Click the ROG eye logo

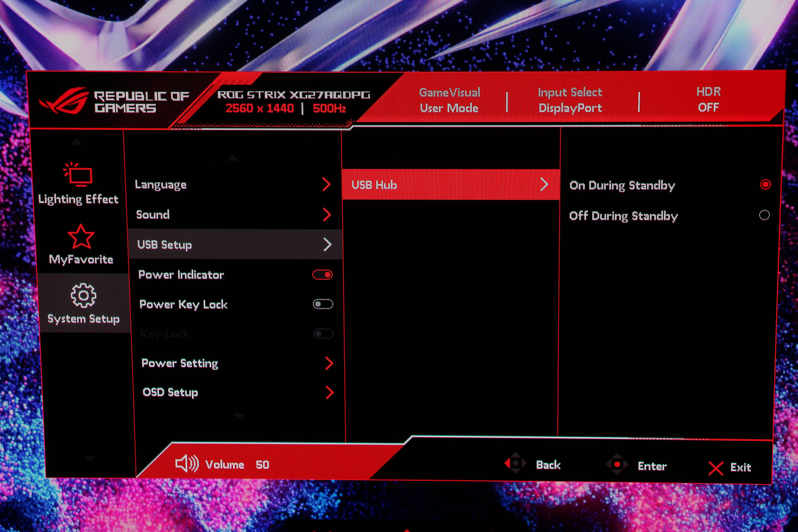(65, 101)
